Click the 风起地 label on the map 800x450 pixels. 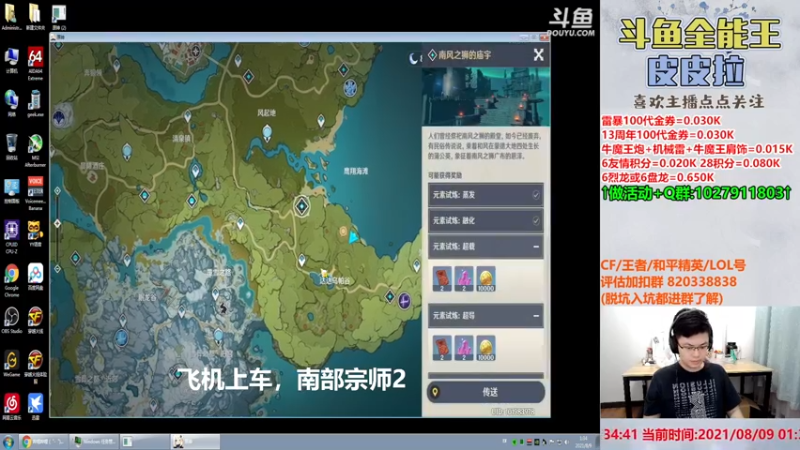point(266,113)
